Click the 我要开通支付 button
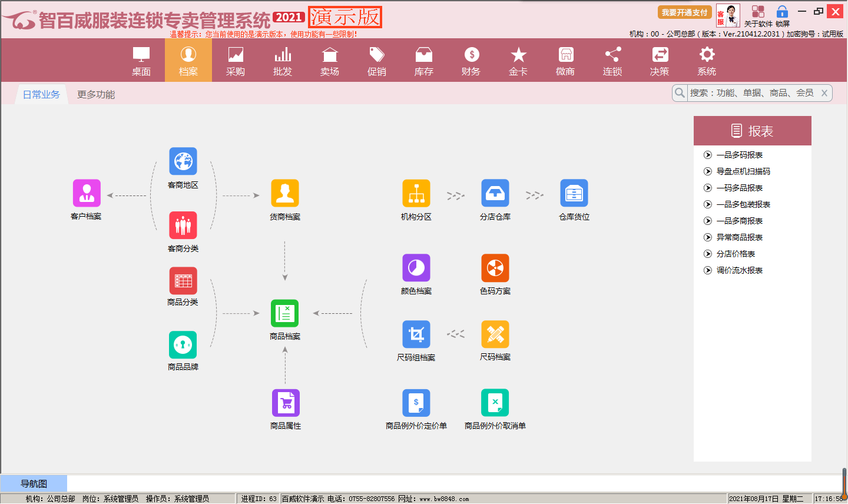The width and height of the screenshot is (848, 504). click(x=684, y=12)
